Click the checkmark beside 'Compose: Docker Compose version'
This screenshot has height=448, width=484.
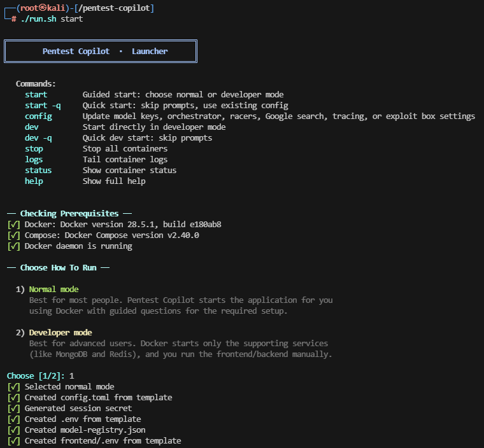(13, 235)
